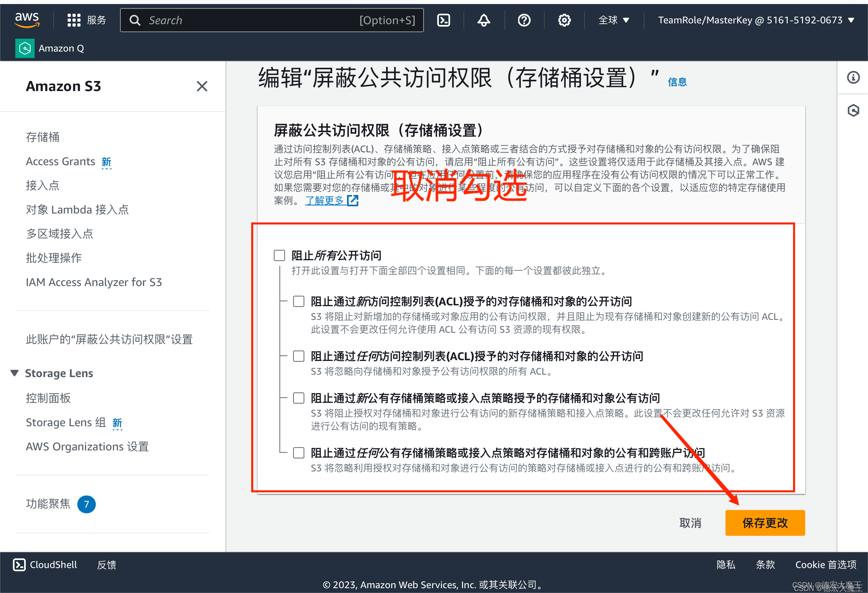The height and width of the screenshot is (593, 868).
Task: Open AWS Organizations 设置
Action: pyautogui.click(x=87, y=446)
